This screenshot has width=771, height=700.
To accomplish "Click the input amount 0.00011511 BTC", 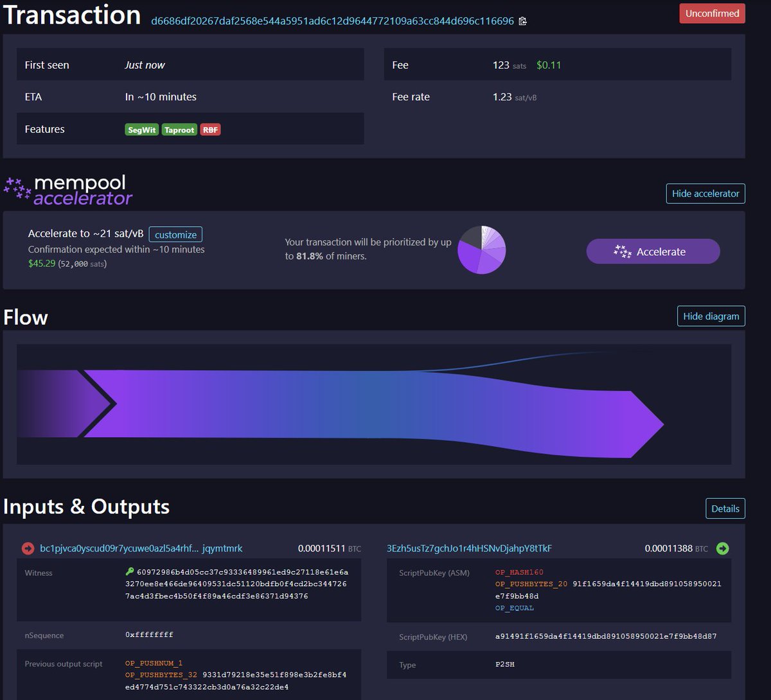I will pos(330,548).
